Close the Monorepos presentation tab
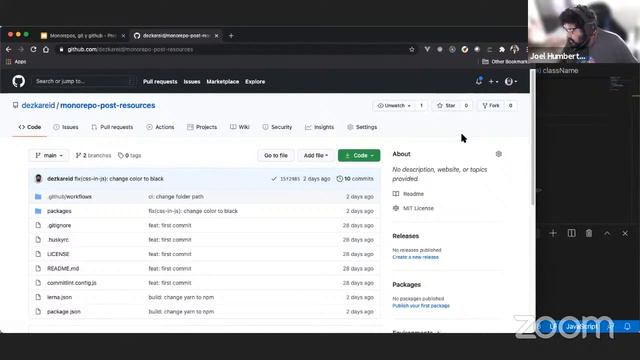 pyautogui.click(x=123, y=36)
